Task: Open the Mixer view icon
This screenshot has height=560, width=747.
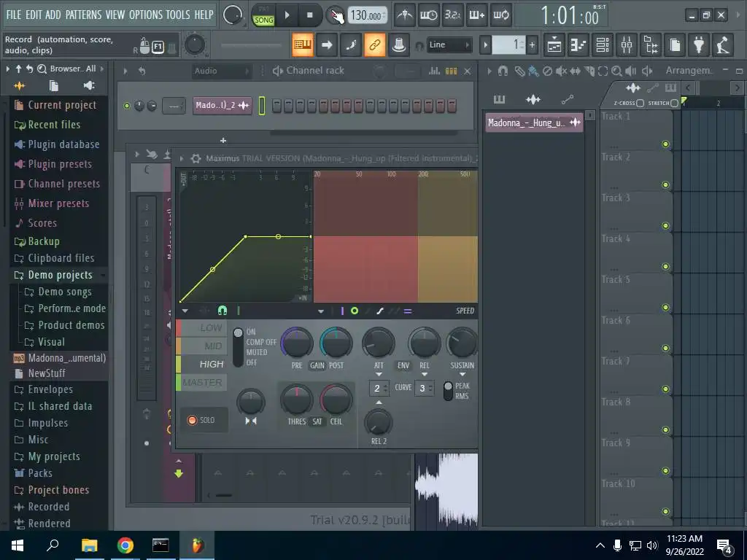Action: (x=627, y=45)
